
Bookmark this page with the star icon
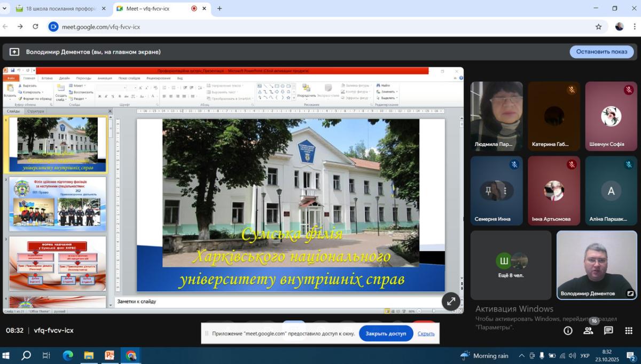coord(598,27)
